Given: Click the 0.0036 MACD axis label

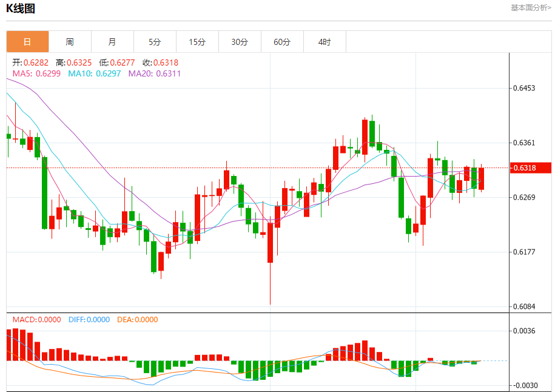Looking at the screenshot, I should point(524,331).
